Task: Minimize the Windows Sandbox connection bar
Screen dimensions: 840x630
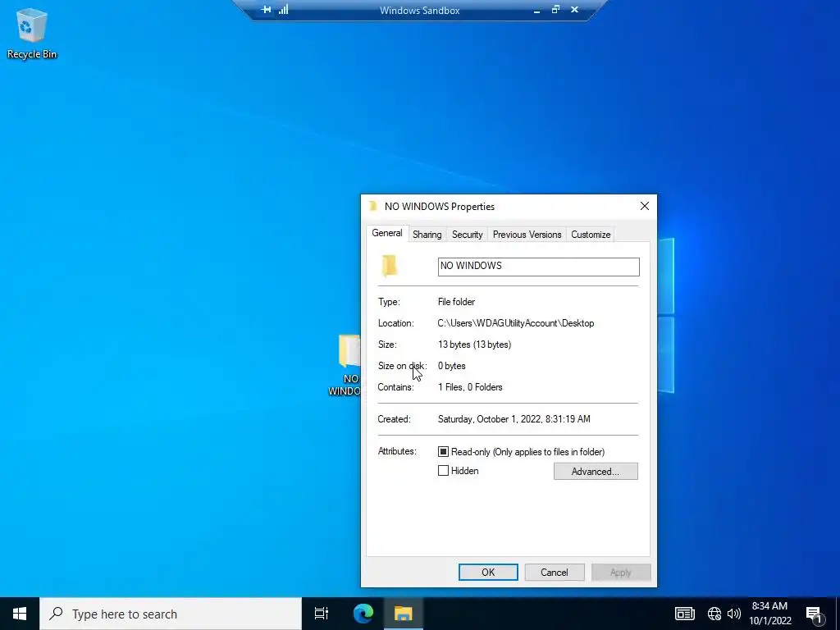Action: (x=536, y=10)
